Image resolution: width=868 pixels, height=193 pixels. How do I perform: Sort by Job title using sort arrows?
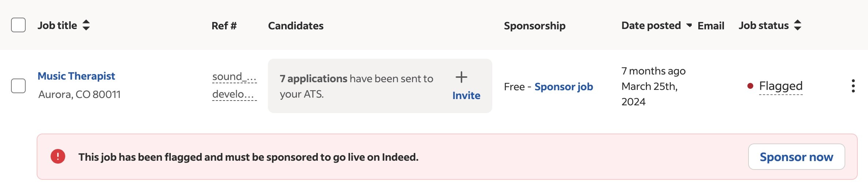[x=86, y=25]
